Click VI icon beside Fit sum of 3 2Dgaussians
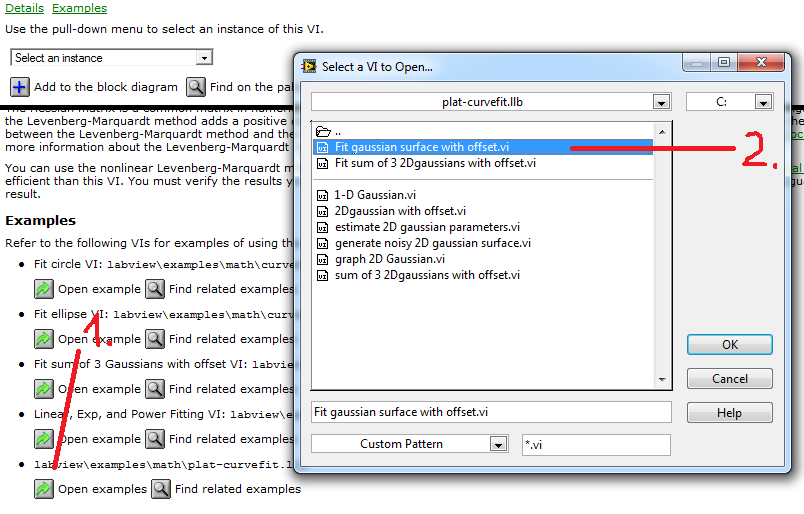This screenshot has height=514, width=804. click(x=323, y=164)
